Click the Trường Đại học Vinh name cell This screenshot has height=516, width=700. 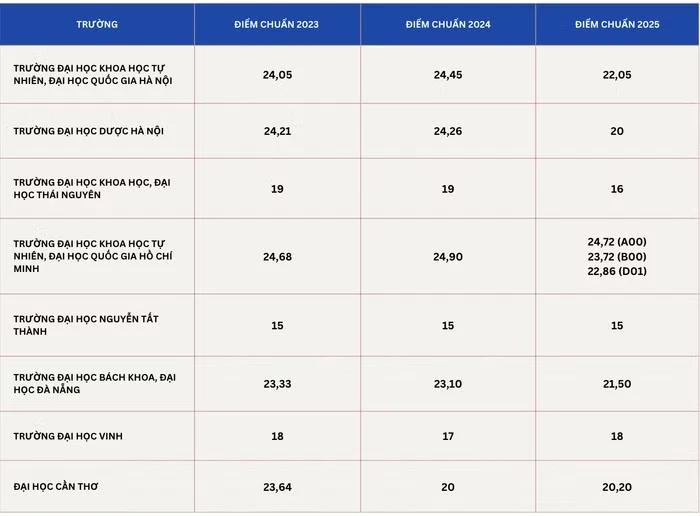[68, 436]
